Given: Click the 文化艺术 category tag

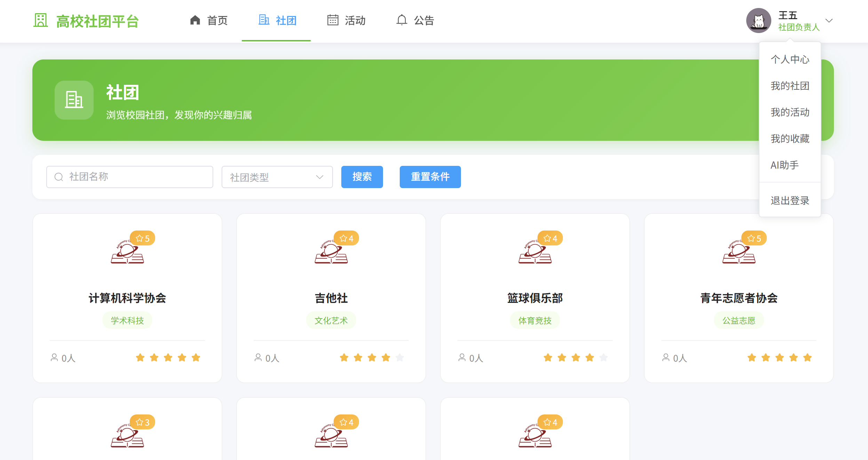Looking at the screenshot, I should (331, 320).
